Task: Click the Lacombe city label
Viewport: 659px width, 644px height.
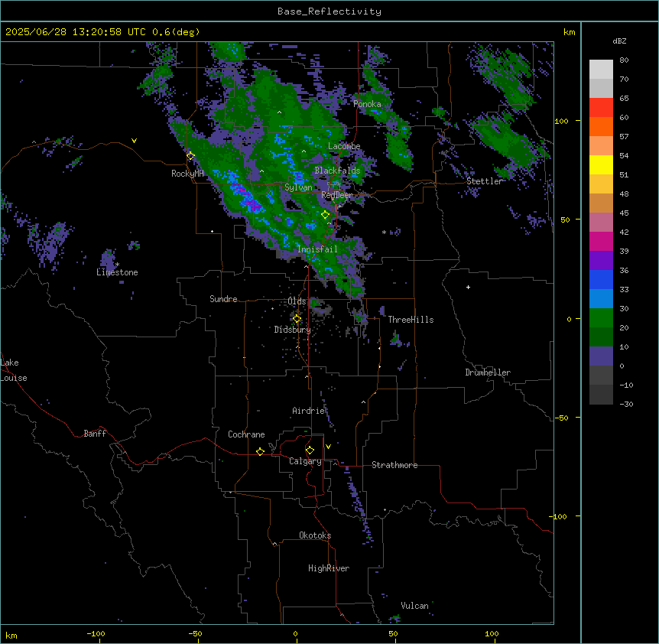Action: (x=344, y=146)
